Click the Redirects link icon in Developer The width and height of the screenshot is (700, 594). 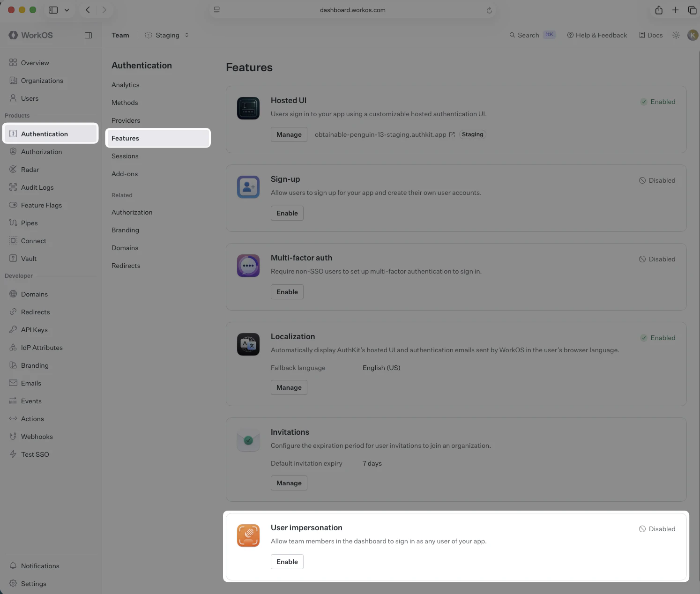point(13,312)
